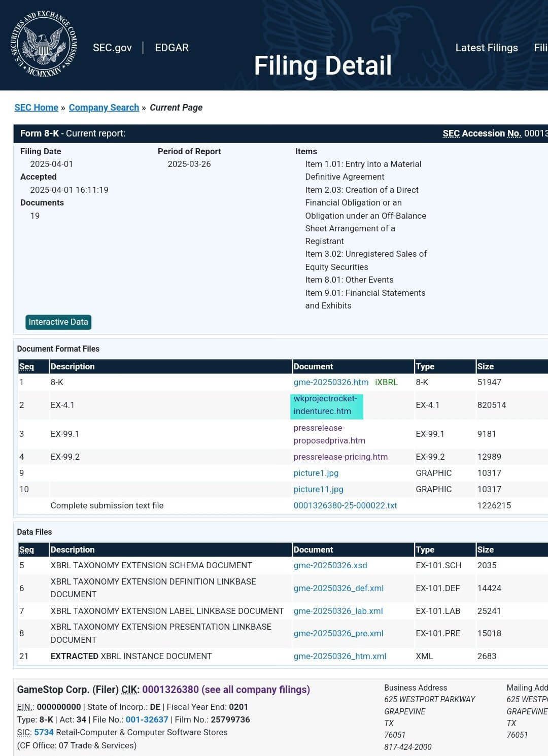Follow the Company Search breadcrumb link
548x756 pixels.
coord(104,108)
